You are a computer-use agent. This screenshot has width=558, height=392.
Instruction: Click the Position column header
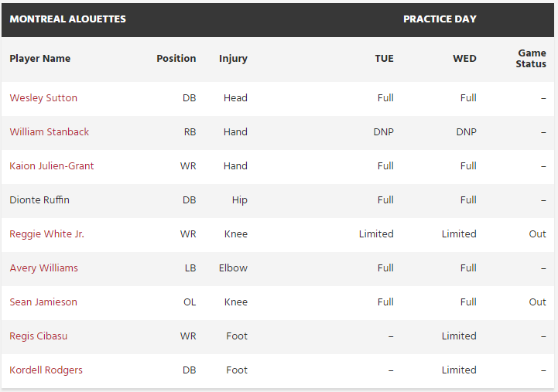click(176, 59)
